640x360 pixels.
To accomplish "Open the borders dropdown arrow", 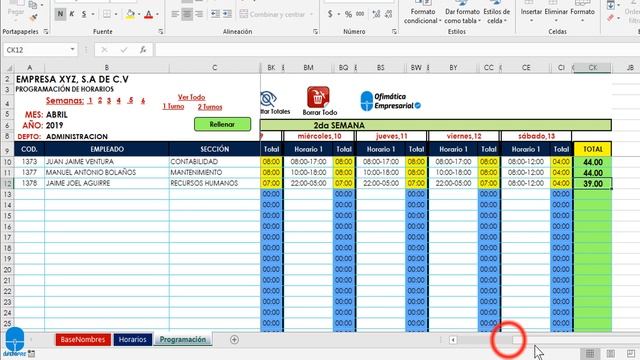I will pos(116,15).
